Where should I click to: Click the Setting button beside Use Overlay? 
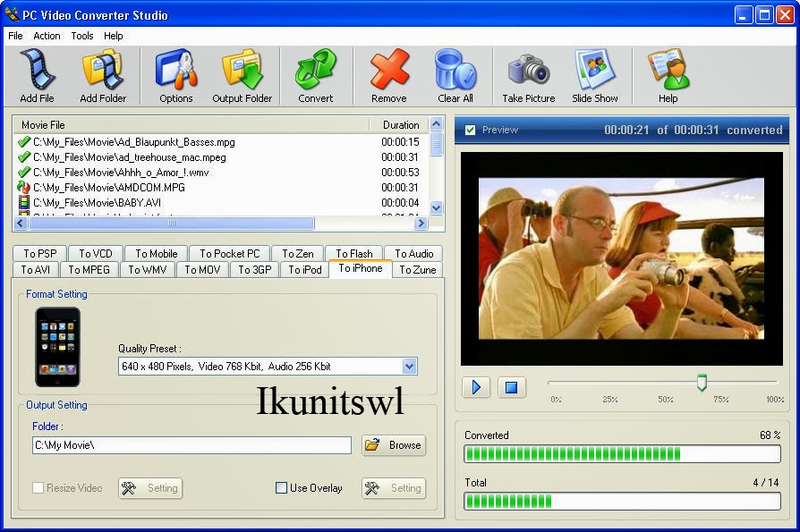click(394, 488)
